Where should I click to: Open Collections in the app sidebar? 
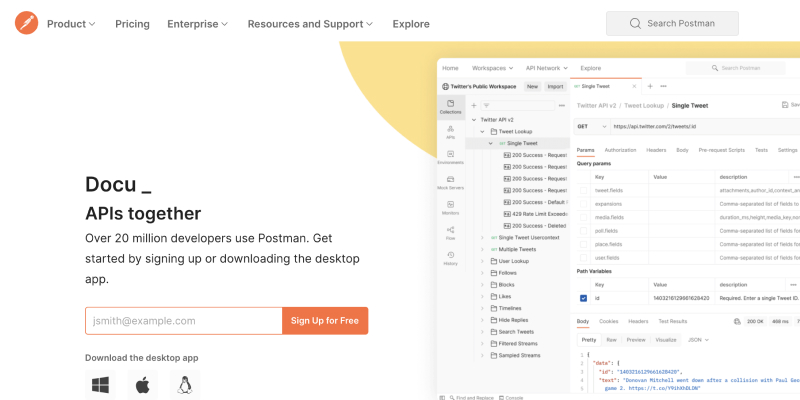point(451,107)
